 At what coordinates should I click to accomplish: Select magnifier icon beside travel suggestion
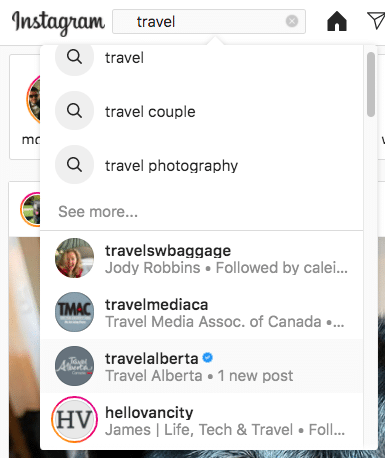click(x=74, y=57)
